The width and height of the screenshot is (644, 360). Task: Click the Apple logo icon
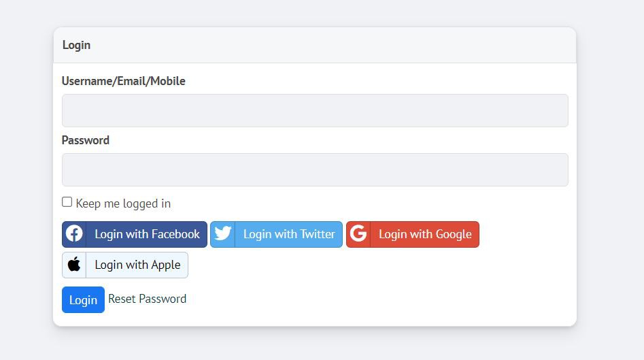pyautogui.click(x=74, y=264)
